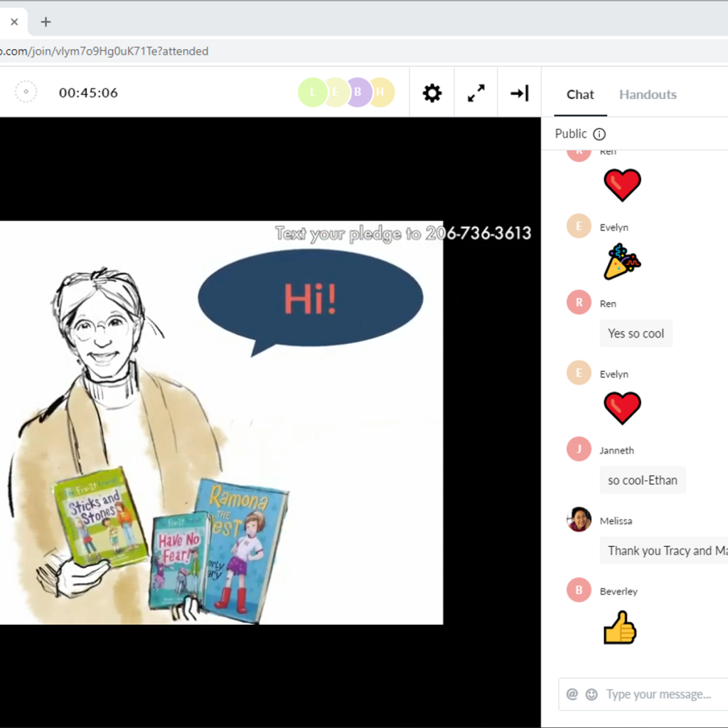Select the Chat tab
Screen dimensions: 728x728
point(580,95)
